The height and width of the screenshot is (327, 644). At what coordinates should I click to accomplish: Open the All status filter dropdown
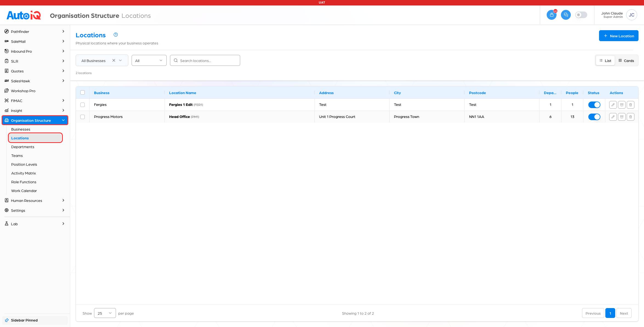149,60
